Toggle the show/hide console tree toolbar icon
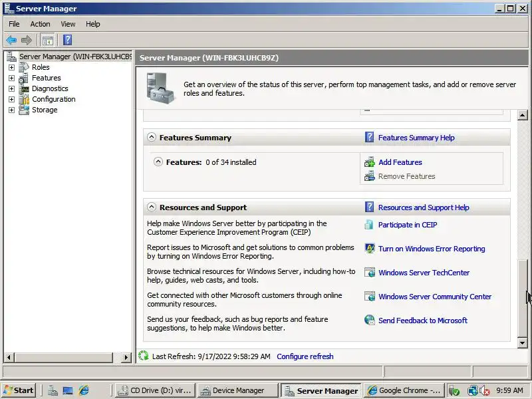The height and width of the screenshot is (399, 532). tap(47, 40)
